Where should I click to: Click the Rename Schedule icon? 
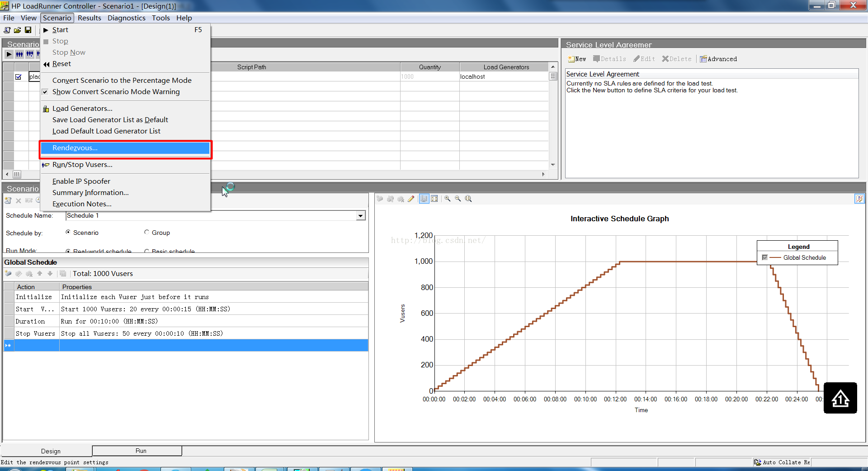click(x=29, y=200)
